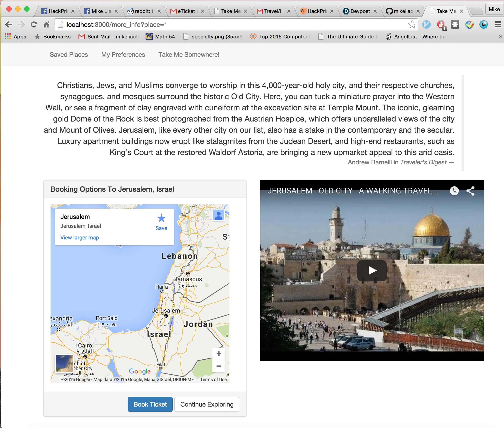The height and width of the screenshot is (428, 504).
Task: Click the View larger map link
Action: (x=79, y=237)
